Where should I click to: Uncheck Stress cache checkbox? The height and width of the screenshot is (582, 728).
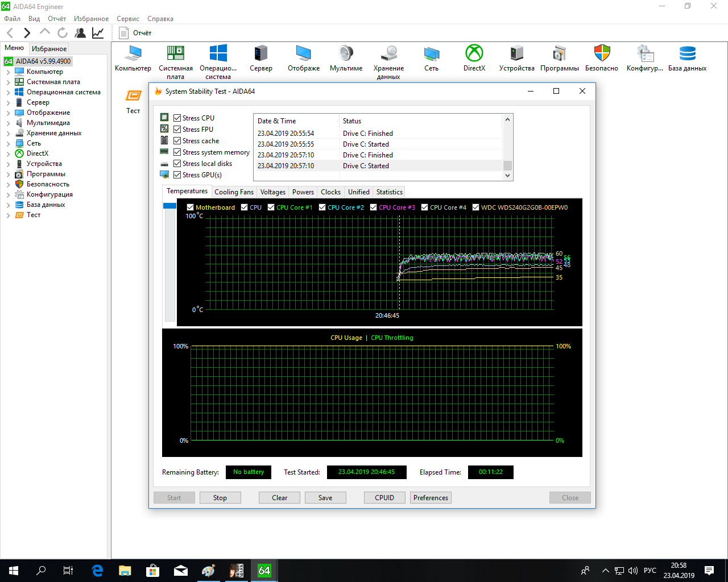(x=177, y=141)
